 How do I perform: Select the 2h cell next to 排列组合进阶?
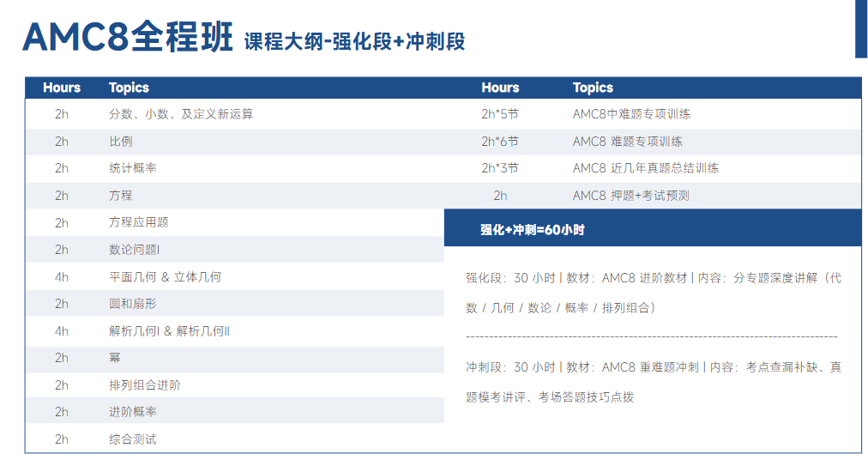(62, 385)
